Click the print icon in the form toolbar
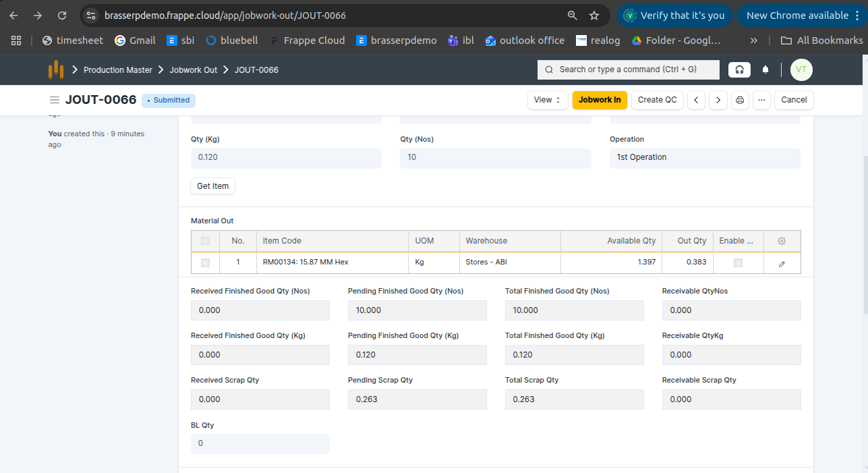Viewport: 868px width, 473px height. pos(740,100)
